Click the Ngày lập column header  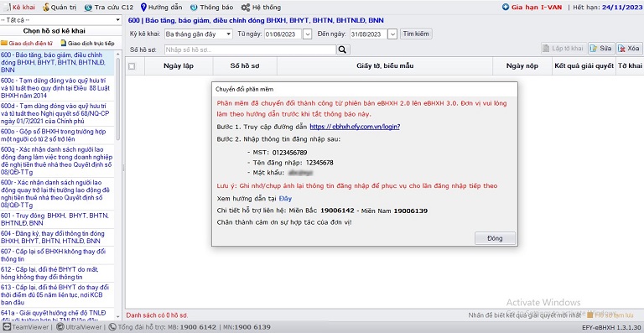(179, 66)
